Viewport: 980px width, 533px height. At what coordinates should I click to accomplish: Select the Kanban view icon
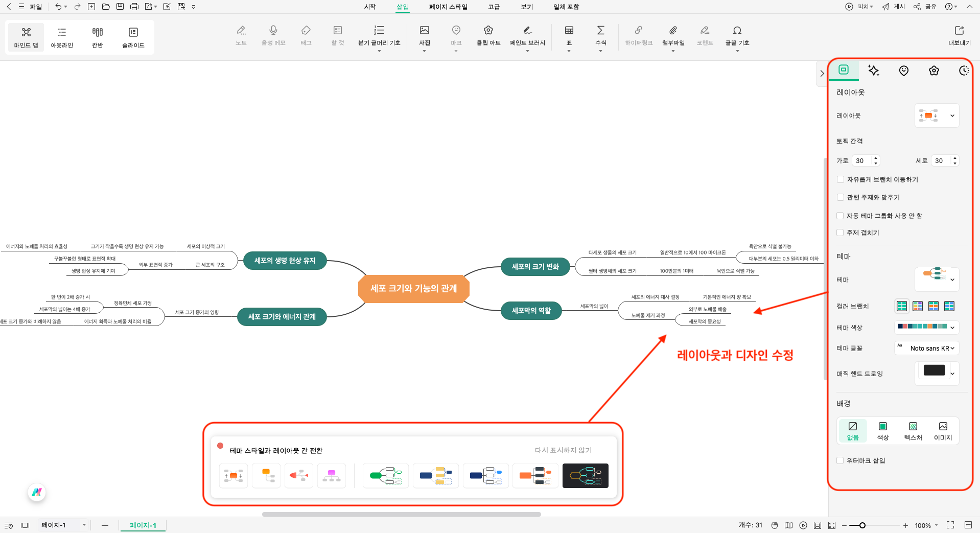tap(97, 37)
